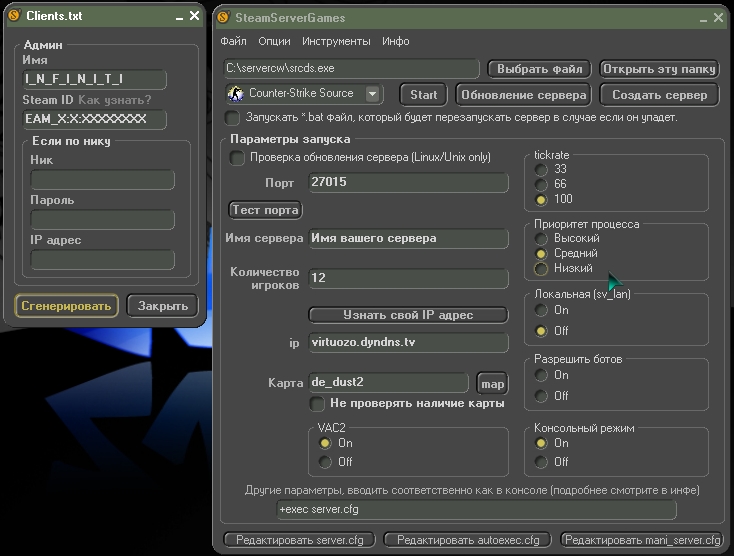This screenshot has width=734, height=556.
Task: Click the SteamServerGames title bar app icon
Action: (224, 17)
